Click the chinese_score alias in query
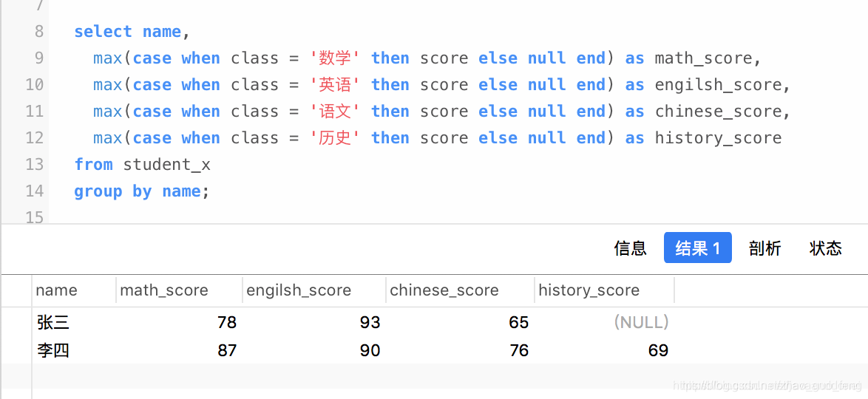Screen dimensions: 868x399 coord(718,112)
